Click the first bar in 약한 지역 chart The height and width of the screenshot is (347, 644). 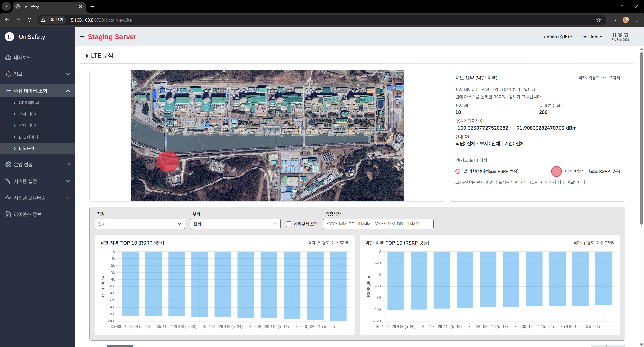pos(396,281)
